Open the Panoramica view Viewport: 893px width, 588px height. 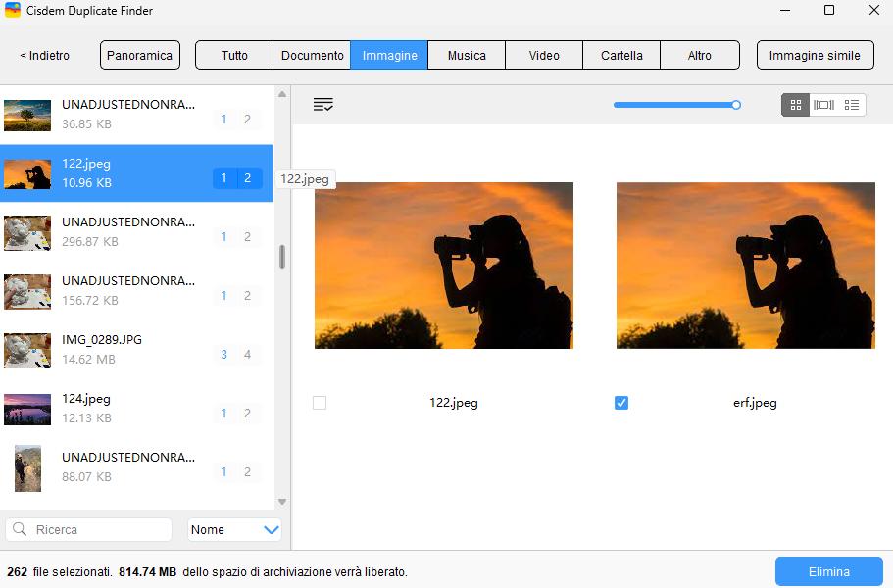pyautogui.click(x=139, y=56)
